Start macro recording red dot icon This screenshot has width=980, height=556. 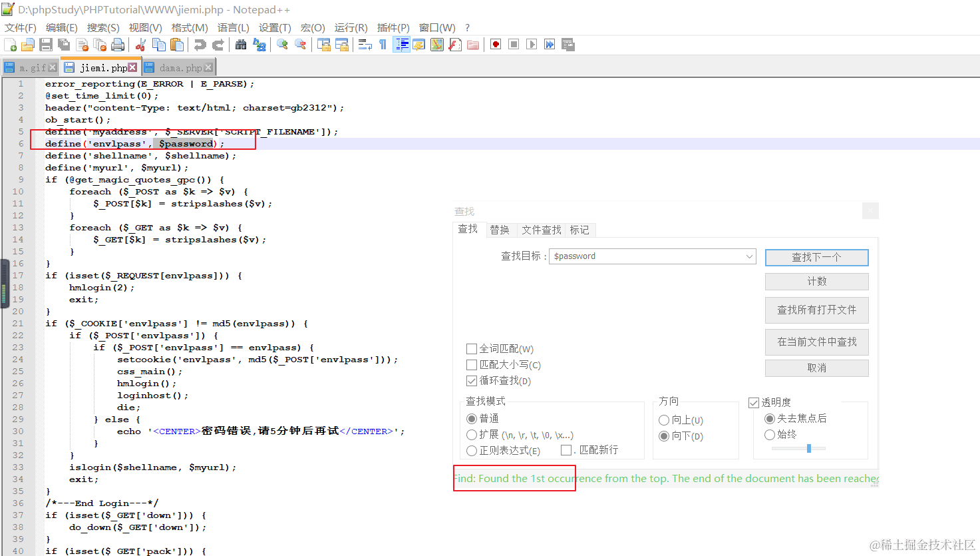coord(496,45)
